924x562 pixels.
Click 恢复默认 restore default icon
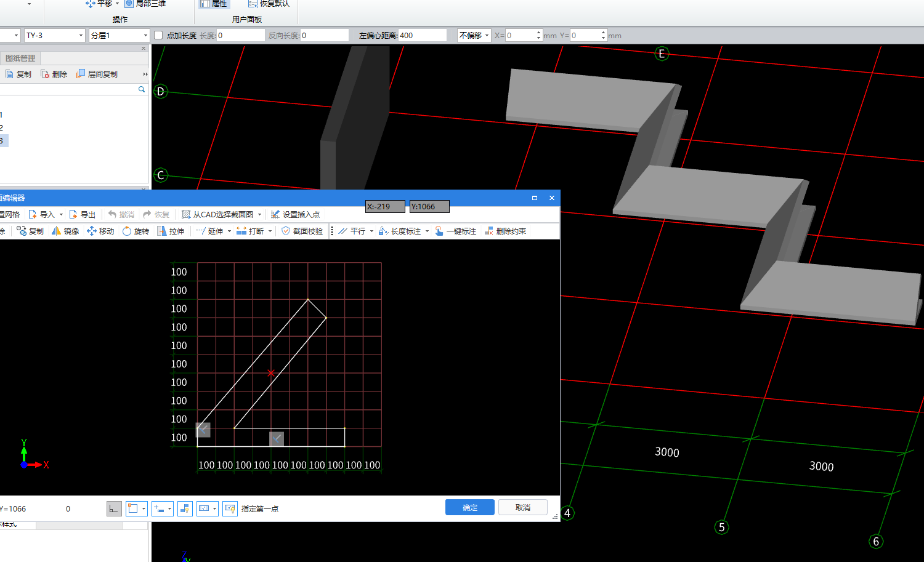253,4
